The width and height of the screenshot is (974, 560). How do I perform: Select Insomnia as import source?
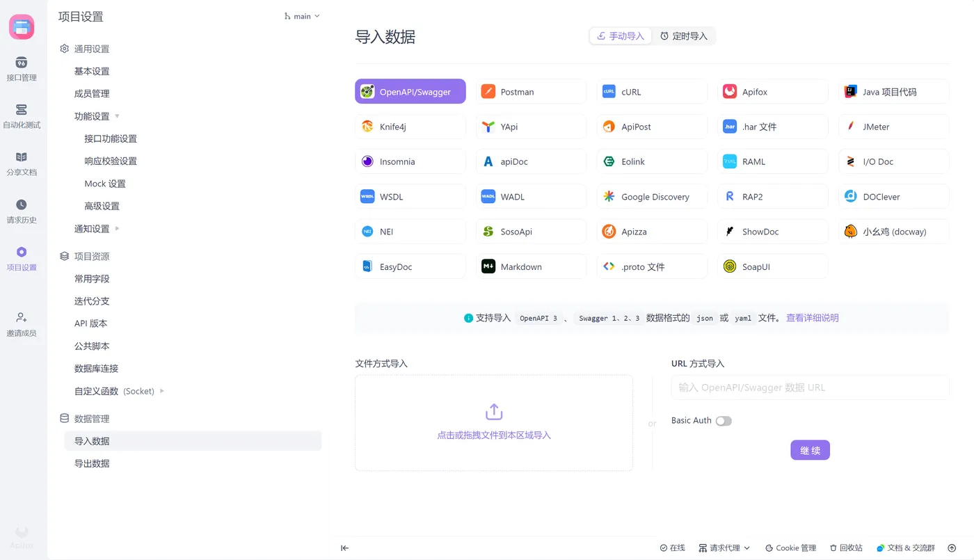[410, 161]
